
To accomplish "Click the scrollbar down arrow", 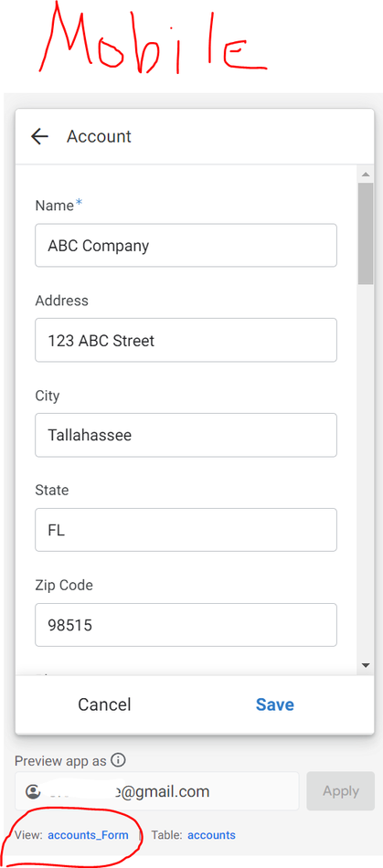I will tap(366, 665).
